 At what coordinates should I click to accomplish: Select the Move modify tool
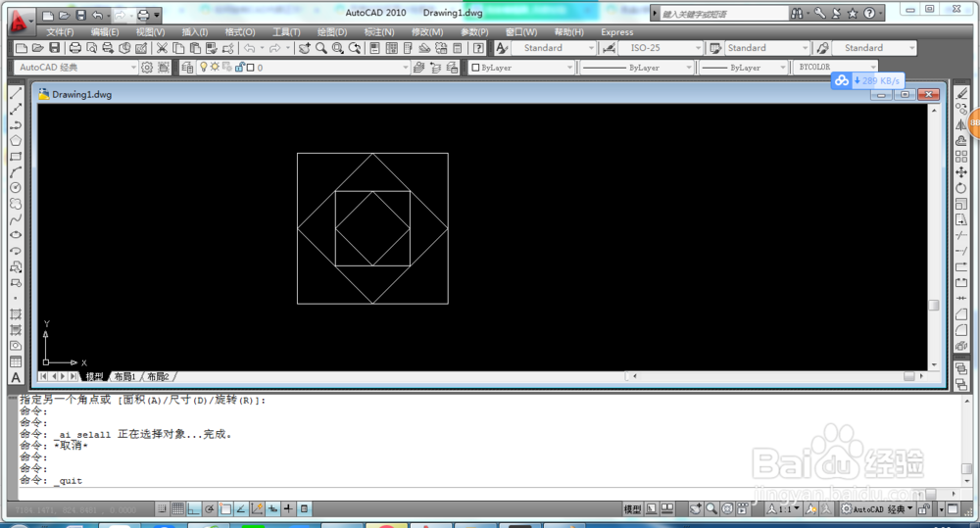tap(961, 171)
